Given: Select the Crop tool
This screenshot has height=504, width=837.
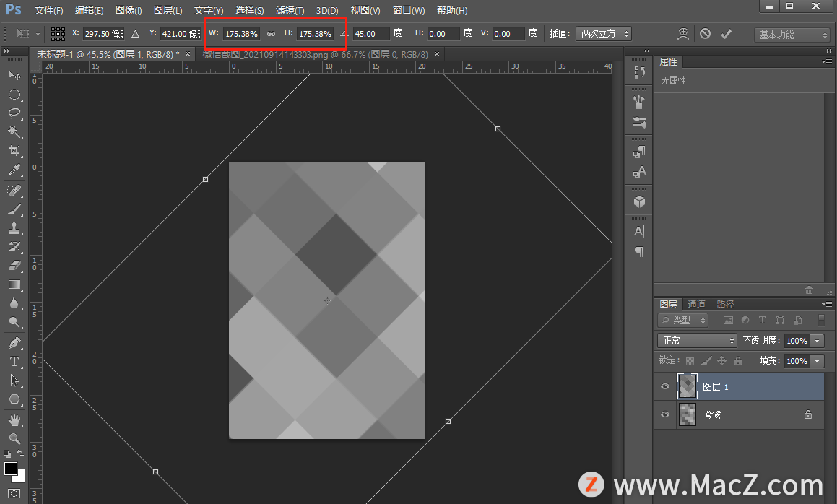Looking at the screenshot, I should point(14,151).
